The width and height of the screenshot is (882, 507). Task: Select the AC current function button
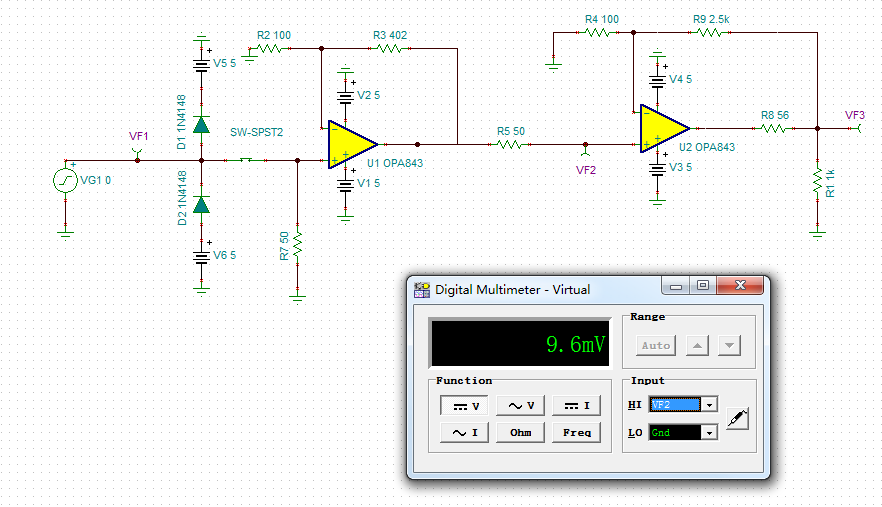[464, 433]
